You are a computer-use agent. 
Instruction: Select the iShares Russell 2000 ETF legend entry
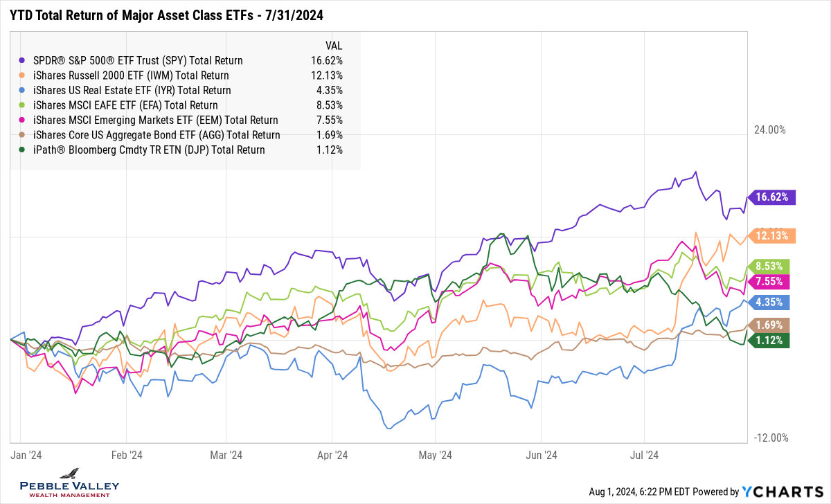[x=130, y=75]
